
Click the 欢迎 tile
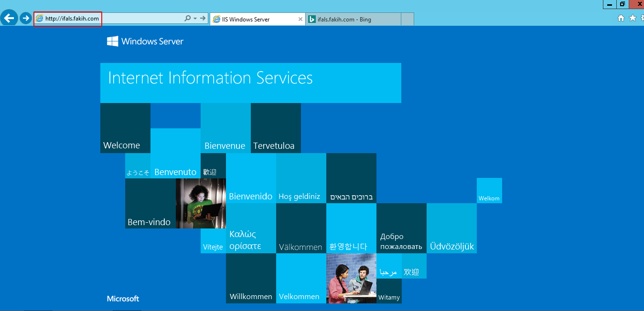click(414, 266)
